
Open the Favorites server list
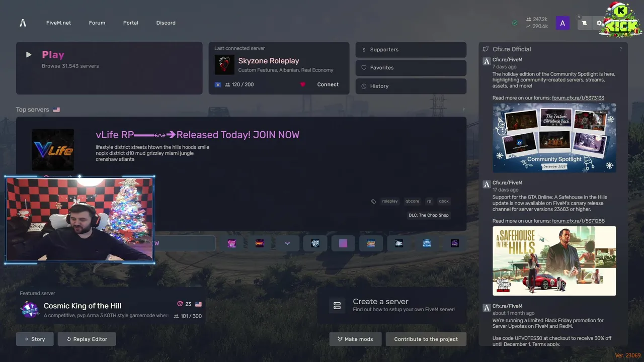[x=411, y=68]
